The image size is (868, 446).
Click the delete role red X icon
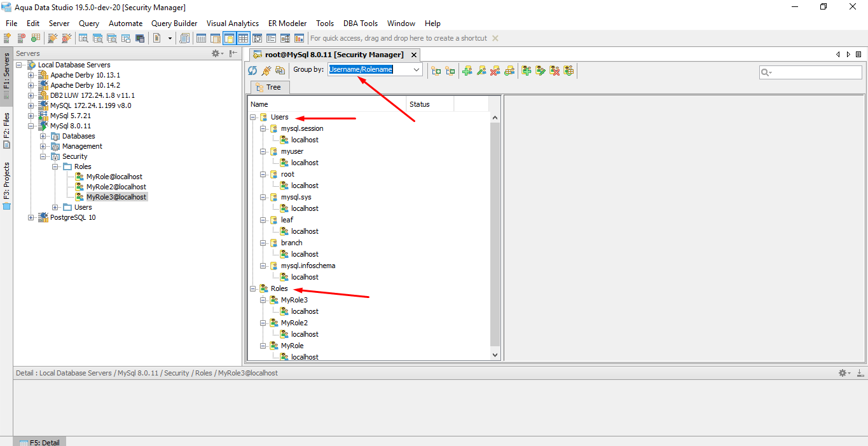[x=555, y=71]
